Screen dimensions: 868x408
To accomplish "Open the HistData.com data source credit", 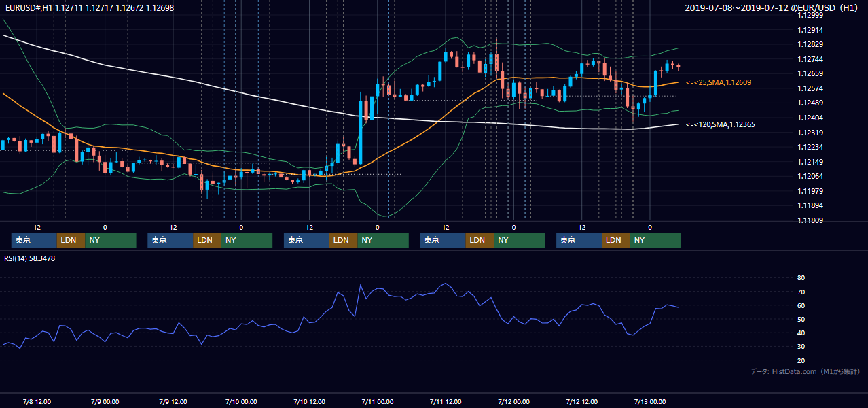I will coord(806,372).
